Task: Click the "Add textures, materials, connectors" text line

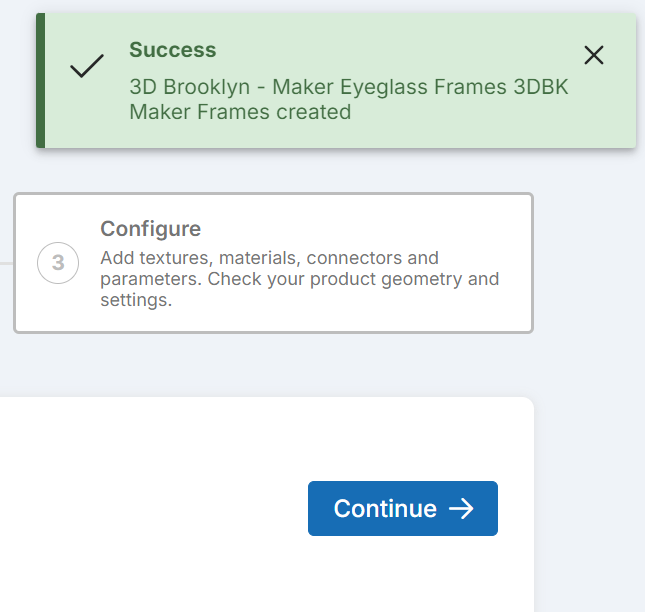Action: pyautogui.click(x=269, y=258)
